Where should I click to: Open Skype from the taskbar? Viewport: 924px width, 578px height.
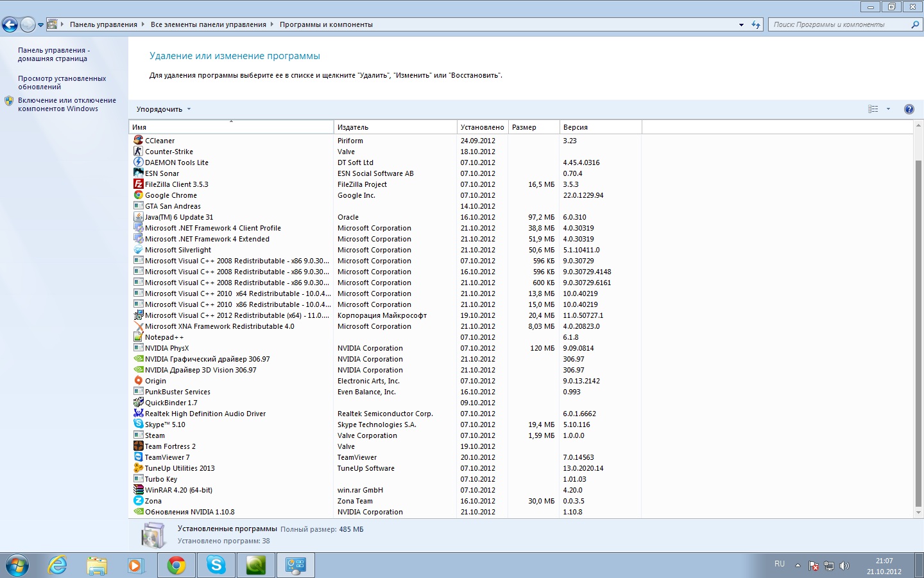(x=216, y=565)
